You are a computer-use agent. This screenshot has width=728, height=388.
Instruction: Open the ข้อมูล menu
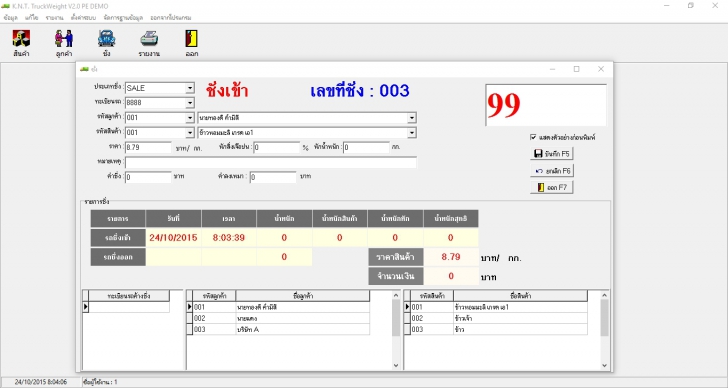point(10,18)
